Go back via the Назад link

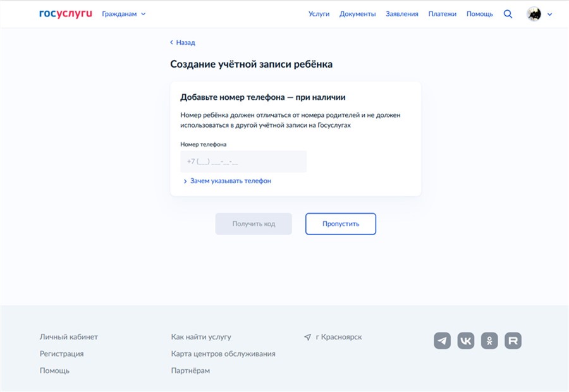[183, 42]
